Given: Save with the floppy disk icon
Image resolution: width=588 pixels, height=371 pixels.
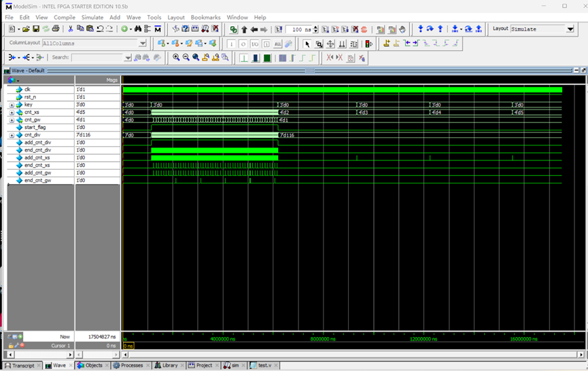Looking at the screenshot, I should coord(36,29).
